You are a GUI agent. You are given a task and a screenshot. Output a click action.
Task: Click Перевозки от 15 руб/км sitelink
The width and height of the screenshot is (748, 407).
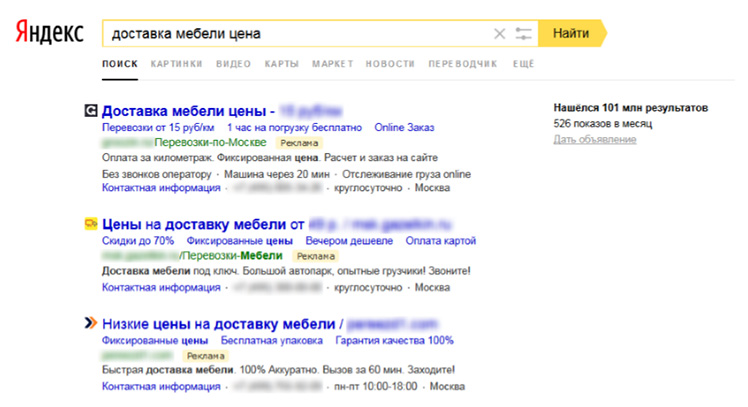coord(158,127)
